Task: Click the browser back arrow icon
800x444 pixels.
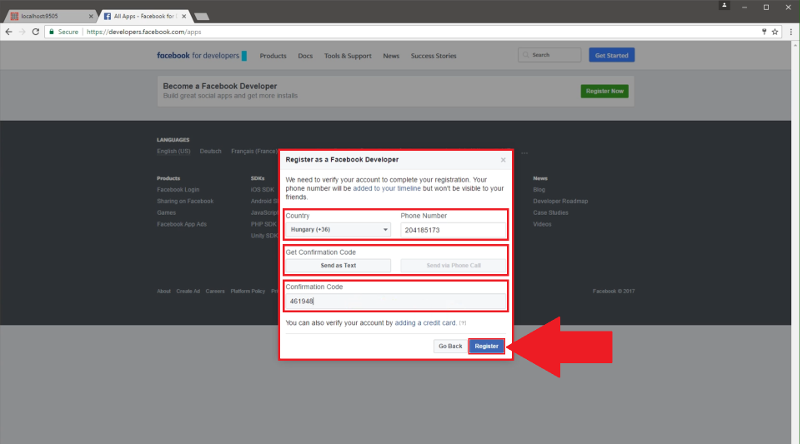Action: pos(9,32)
